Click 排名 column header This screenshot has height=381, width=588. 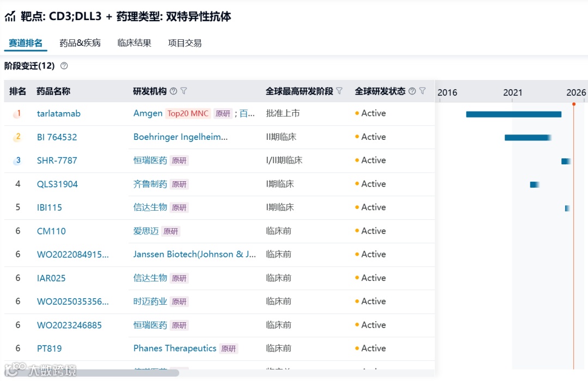(x=17, y=91)
